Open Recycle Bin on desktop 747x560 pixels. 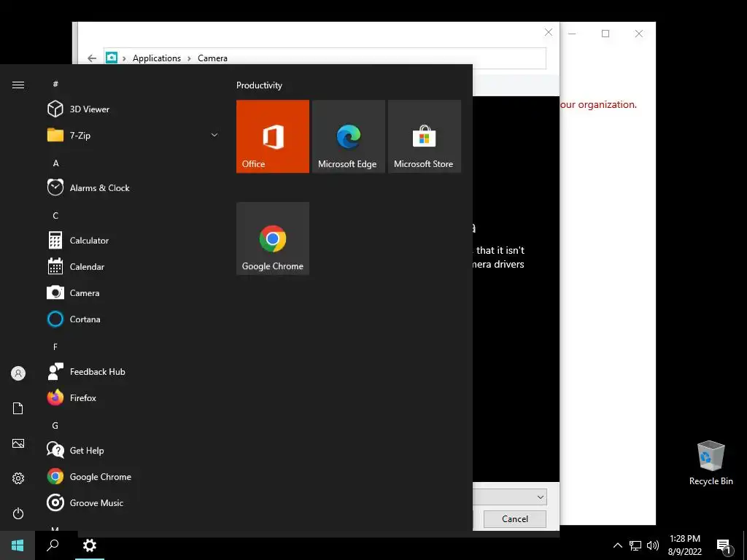tap(711, 463)
